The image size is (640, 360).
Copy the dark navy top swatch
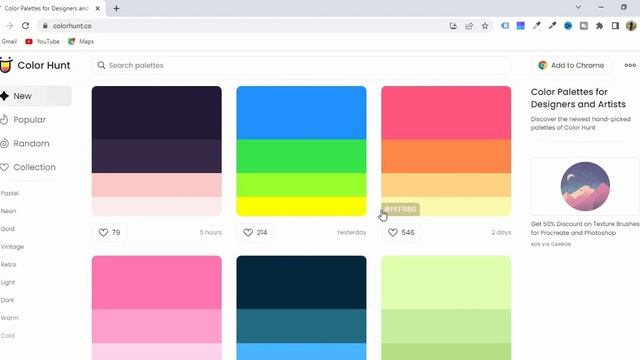(x=157, y=113)
